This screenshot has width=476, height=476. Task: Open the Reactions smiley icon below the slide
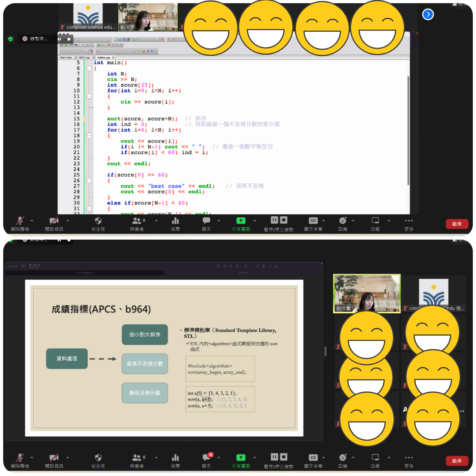pos(343,457)
